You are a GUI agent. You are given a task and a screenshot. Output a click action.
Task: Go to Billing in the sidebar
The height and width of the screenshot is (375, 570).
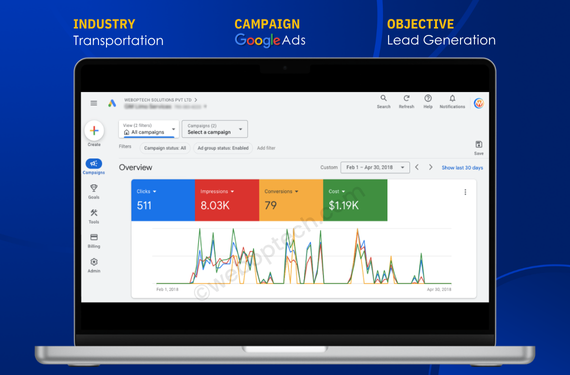(x=94, y=241)
